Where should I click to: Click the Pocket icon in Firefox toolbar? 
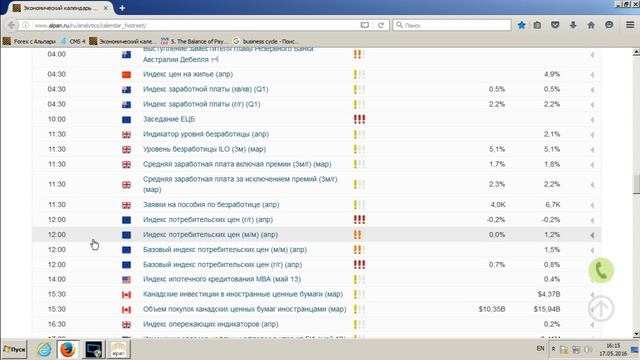555,25
